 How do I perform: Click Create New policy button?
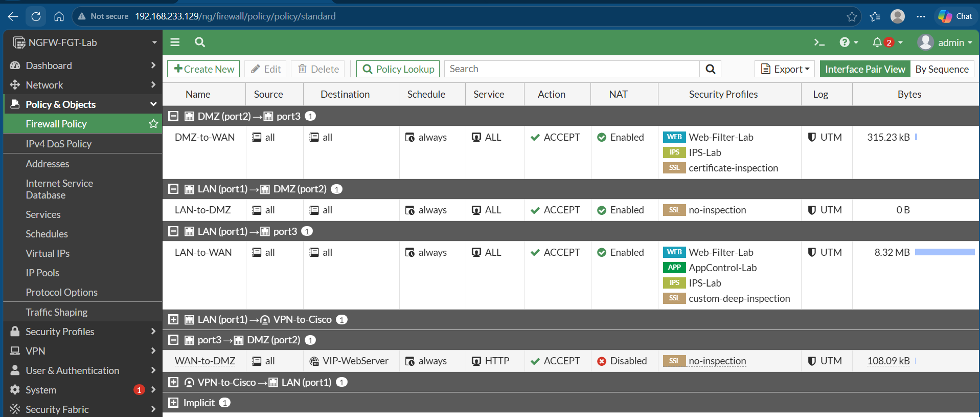[x=203, y=69]
